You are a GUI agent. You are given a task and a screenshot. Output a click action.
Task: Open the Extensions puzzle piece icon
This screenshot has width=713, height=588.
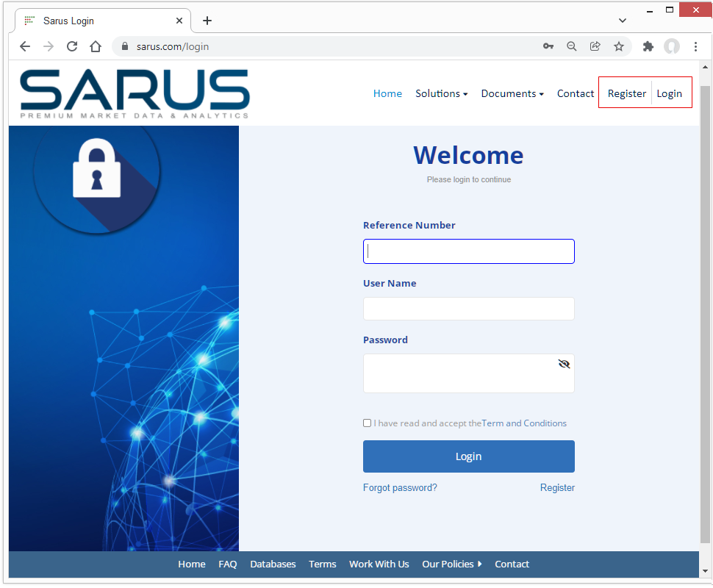pos(648,46)
